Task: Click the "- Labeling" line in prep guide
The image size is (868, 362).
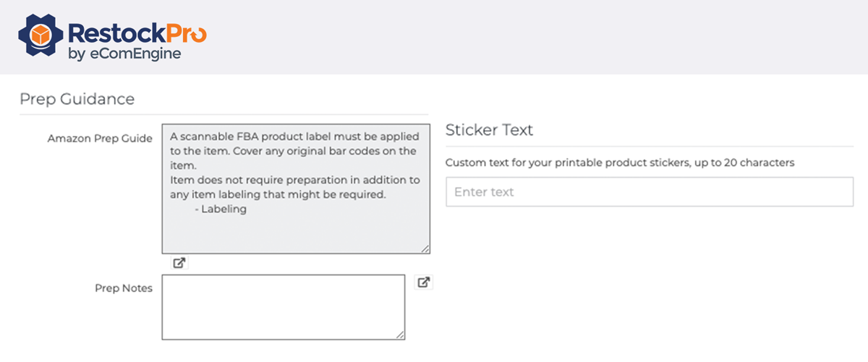Action: [221, 210]
